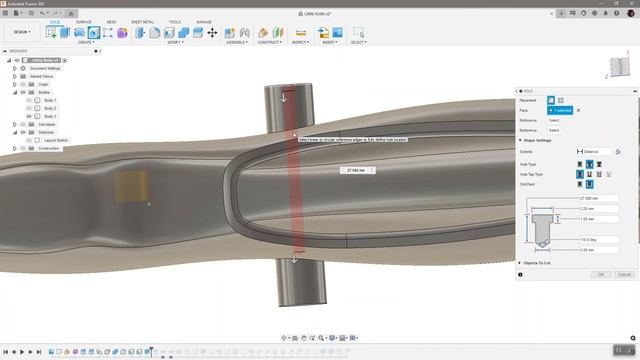Click the timeline Play button
Screen dimensions: 640x360
coord(22,351)
